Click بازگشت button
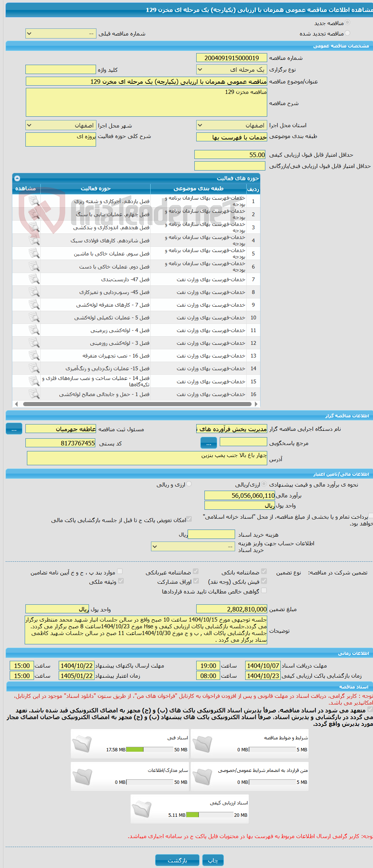Screen dimensions: 373x868 coord(177,860)
